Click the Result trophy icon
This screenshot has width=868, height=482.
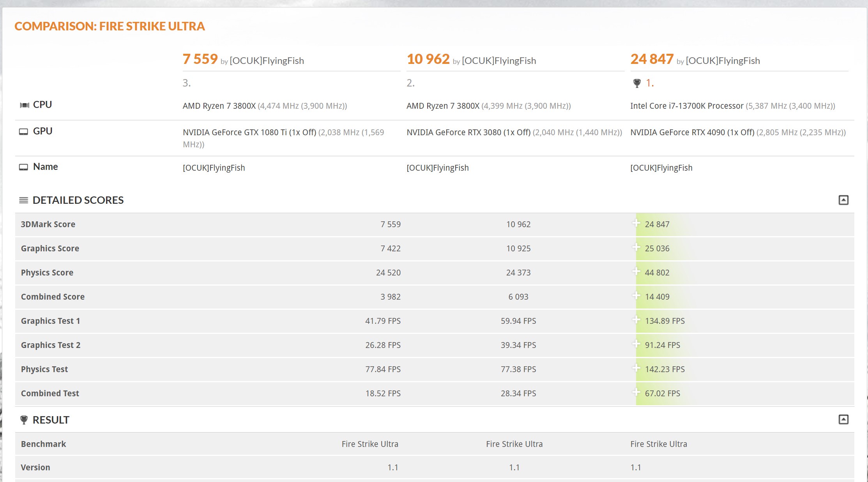coord(24,420)
